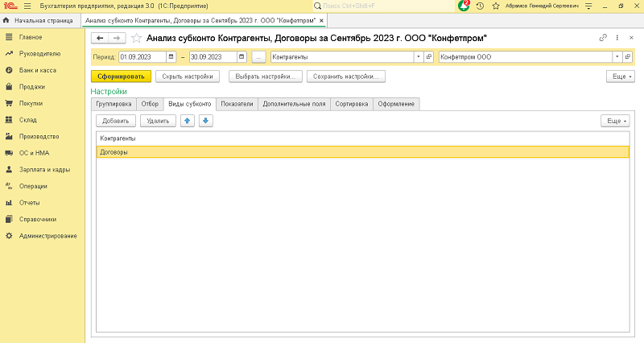
Task: Open calendar picker for start date 01.09.2023
Action: 171,57
